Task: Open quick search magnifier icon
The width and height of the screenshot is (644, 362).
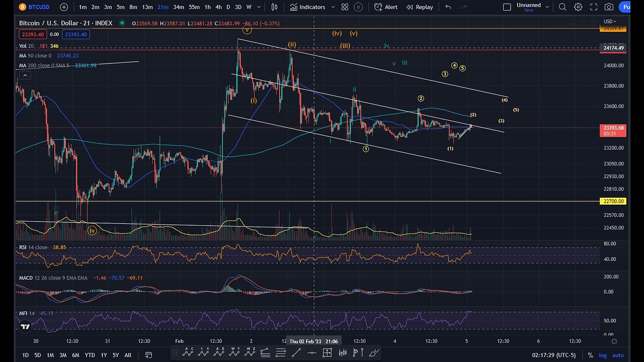Action: [562, 7]
